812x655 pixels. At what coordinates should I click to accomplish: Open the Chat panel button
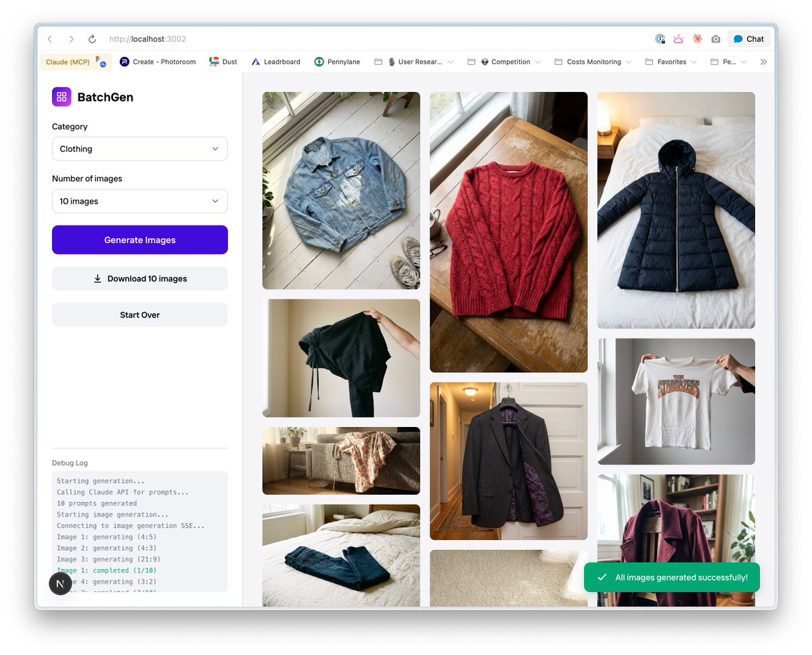click(749, 39)
